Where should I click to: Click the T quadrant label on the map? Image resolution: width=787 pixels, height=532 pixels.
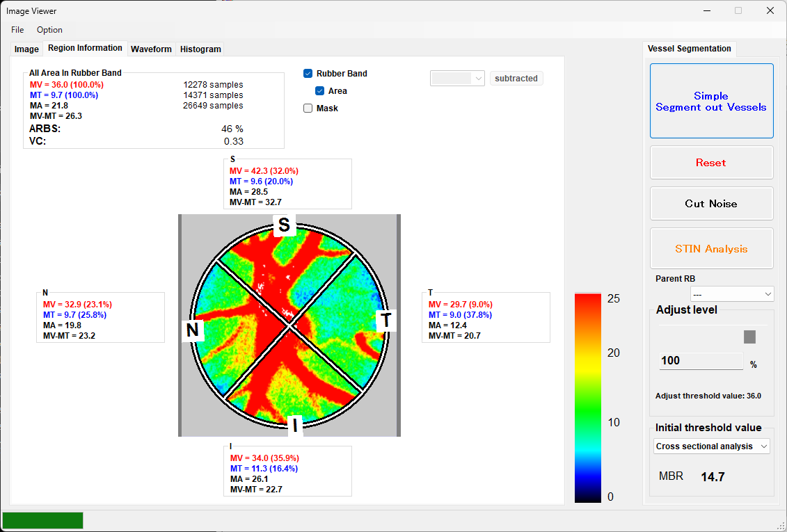coord(385,321)
